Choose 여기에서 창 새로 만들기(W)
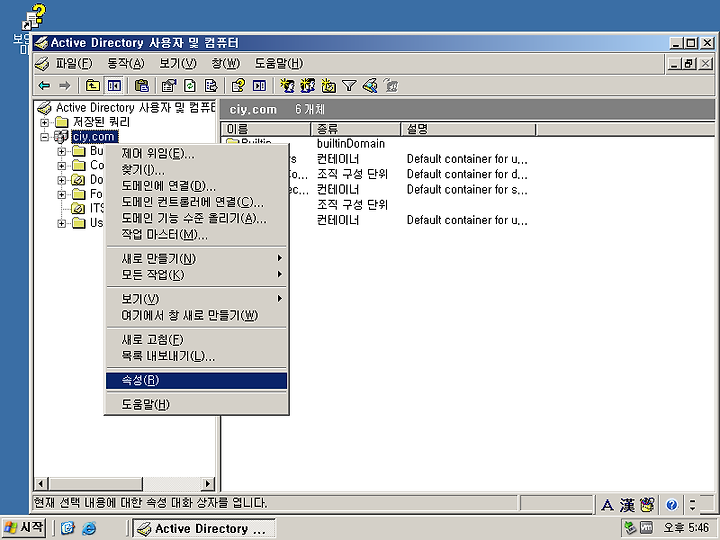The height and width of the screenshot is (540, 720). [x=197, y=315]
